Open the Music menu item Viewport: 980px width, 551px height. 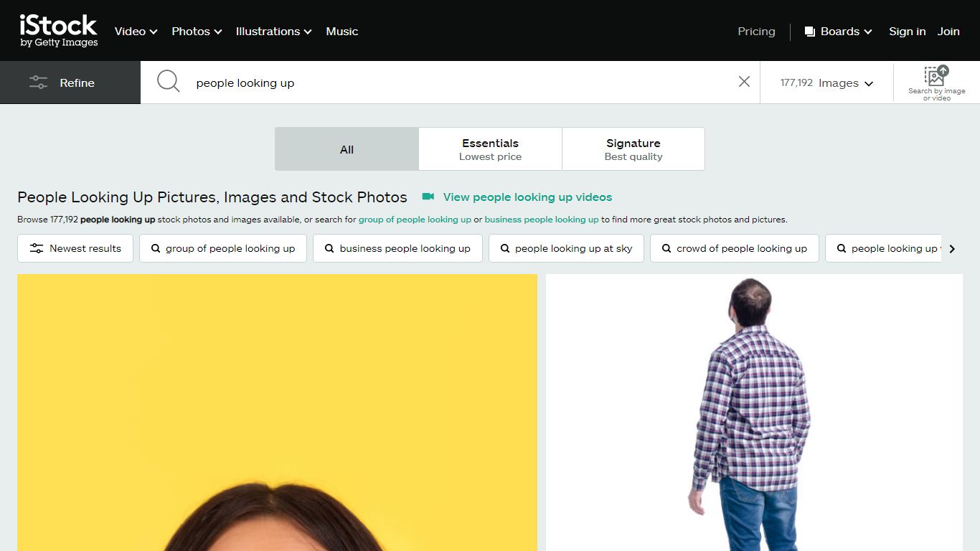(x=341, y=32)
